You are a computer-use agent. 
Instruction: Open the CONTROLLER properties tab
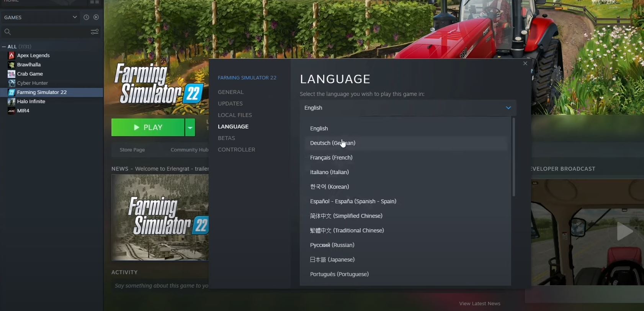tap(236, 150)
